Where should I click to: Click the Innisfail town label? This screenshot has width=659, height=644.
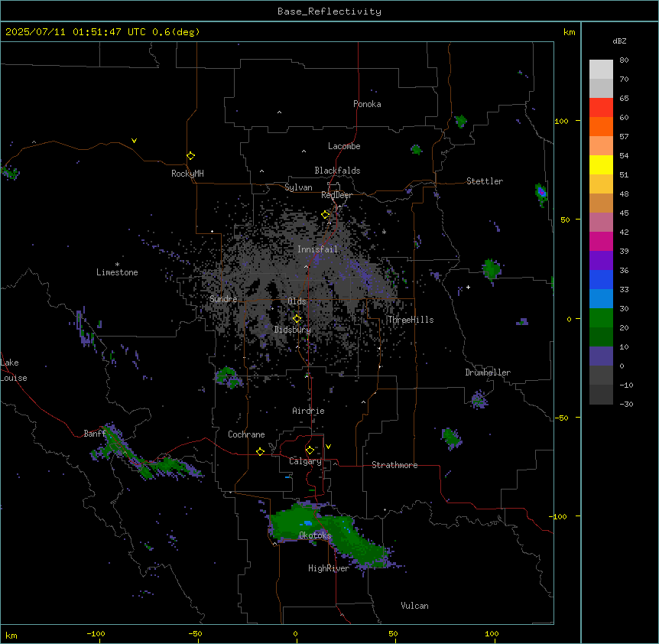pos(317,249)
